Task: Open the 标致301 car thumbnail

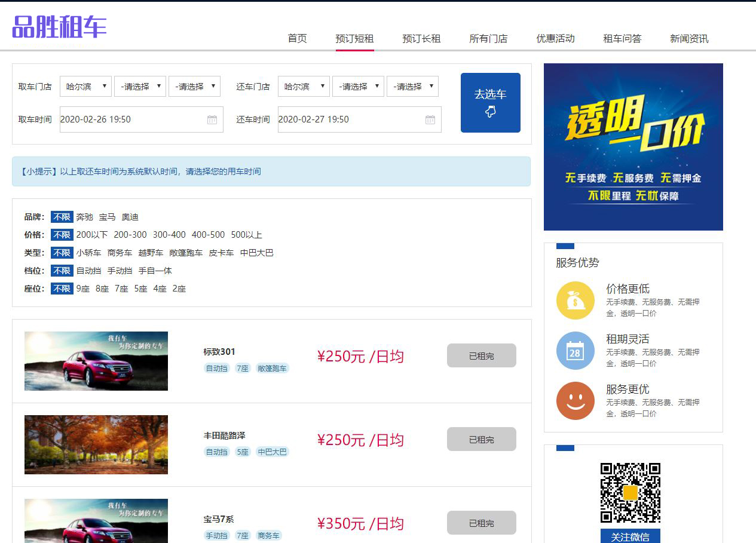Action: [96, 361]
